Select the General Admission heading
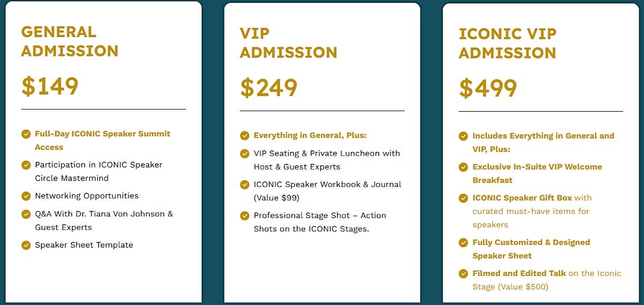This screenshot has height=305, width=644. coord(69,41)
